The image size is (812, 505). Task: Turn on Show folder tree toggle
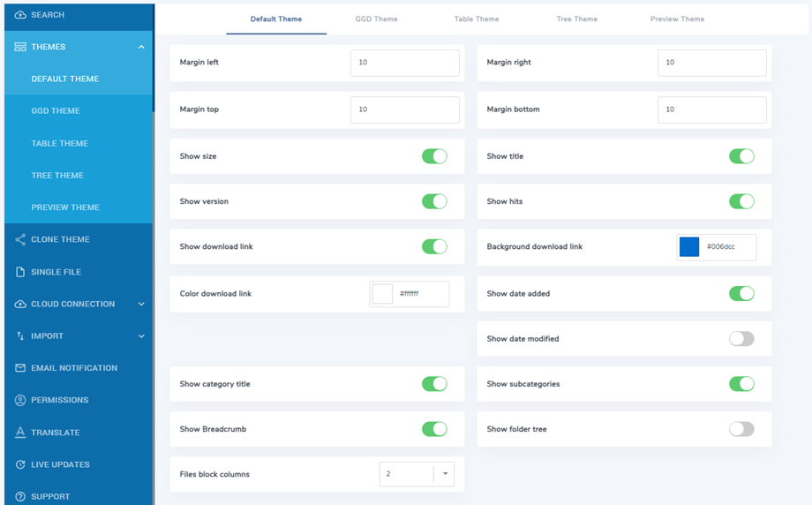tap(741, 429)
